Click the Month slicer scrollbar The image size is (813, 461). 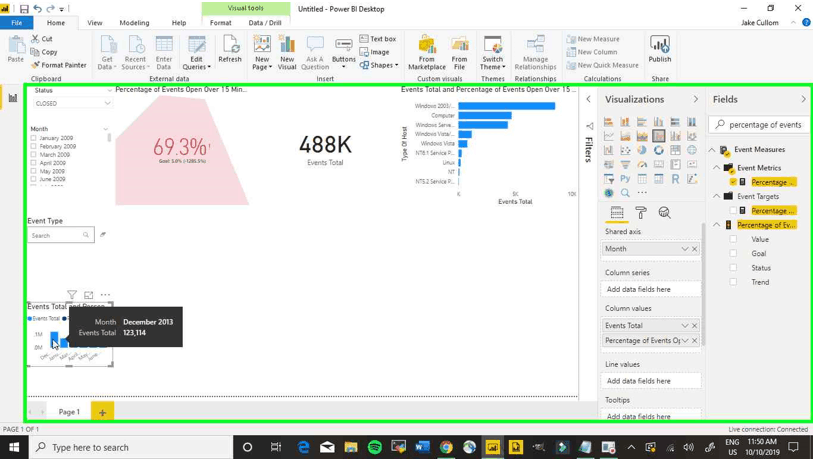coord(109,138)
